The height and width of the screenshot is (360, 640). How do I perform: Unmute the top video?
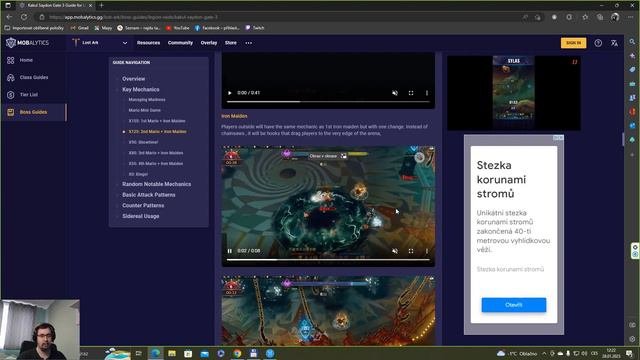pyautogui.click(x=395, y=93)
